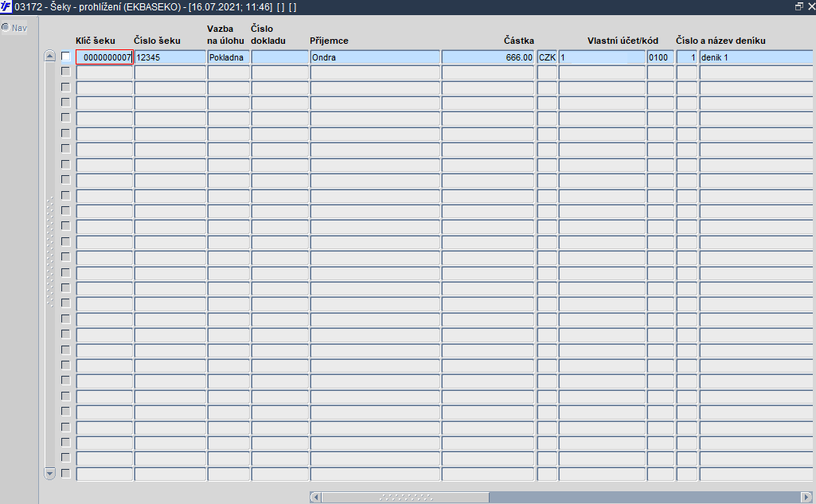816x504 pixels.
Task: Click the amount cell 666.00
Action: point(488,57)
